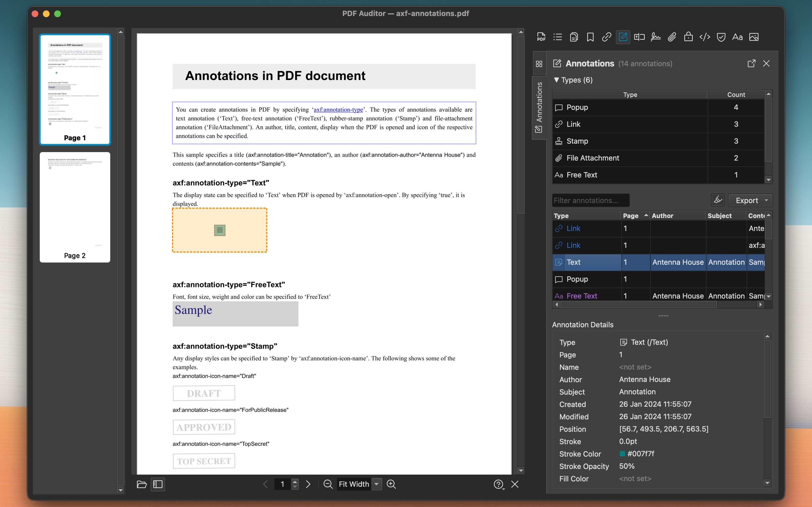Image resolution: width=812 pixels, height=507 pixels.
Task: Toggle the grid view in the Annotations panel
Action: tap(540, 64)
